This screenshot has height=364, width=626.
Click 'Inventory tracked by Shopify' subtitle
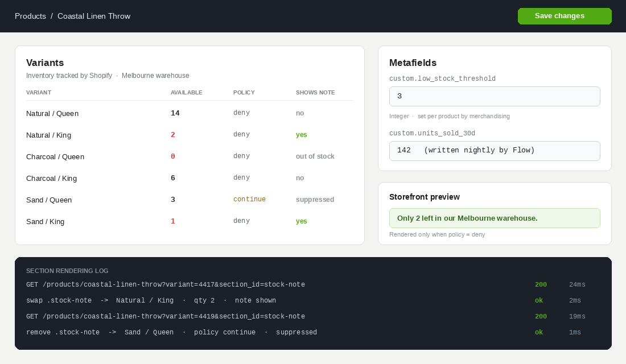coord(69,76)
